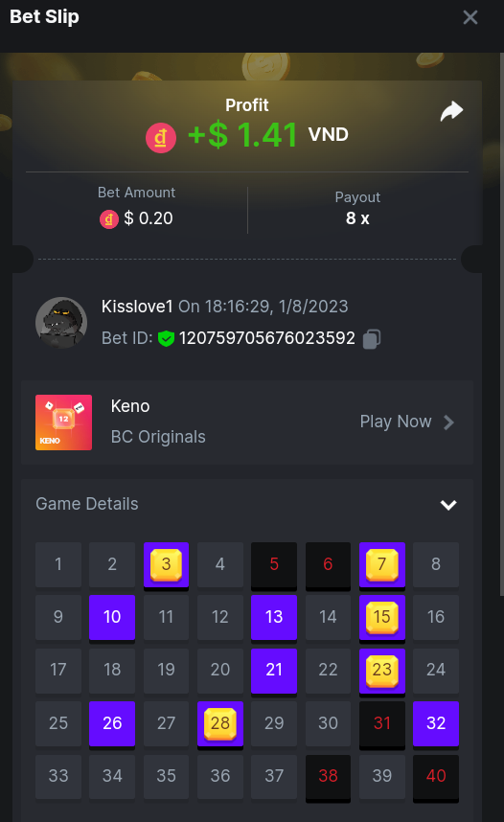The height and width of the screenshot is (822, 504).
Task: Click the red missed number 5
Action: tap(274, 565)
